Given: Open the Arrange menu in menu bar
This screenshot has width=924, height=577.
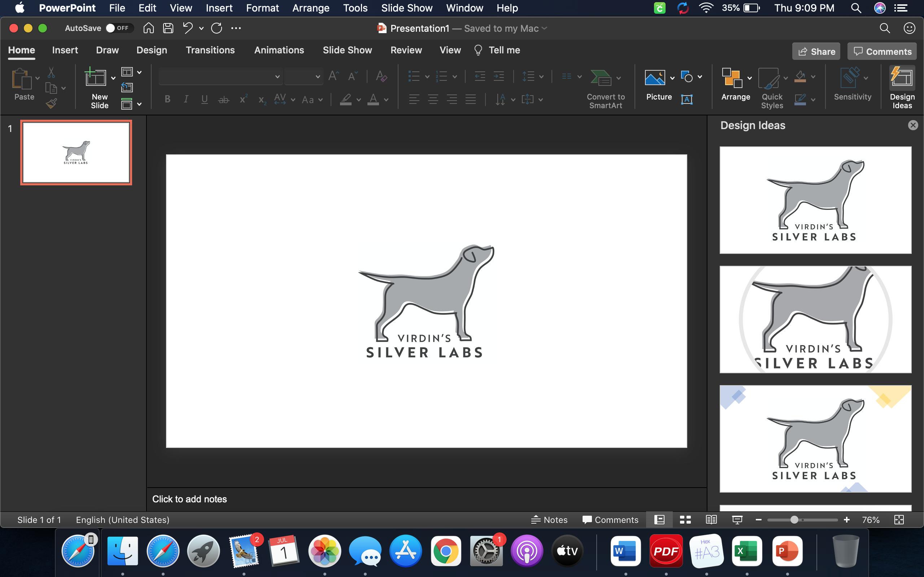Looking at the screenshot, I should click(310, 8).
